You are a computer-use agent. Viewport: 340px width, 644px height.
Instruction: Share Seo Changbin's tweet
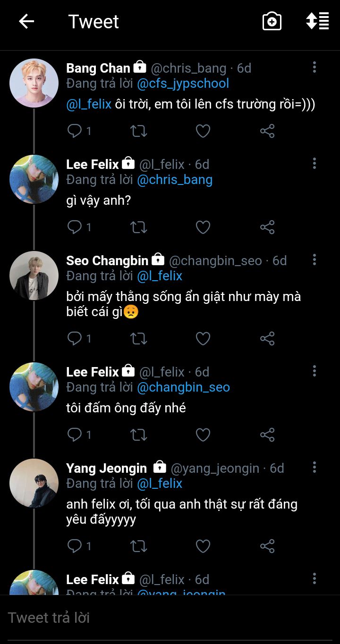(x=267, y=338)
